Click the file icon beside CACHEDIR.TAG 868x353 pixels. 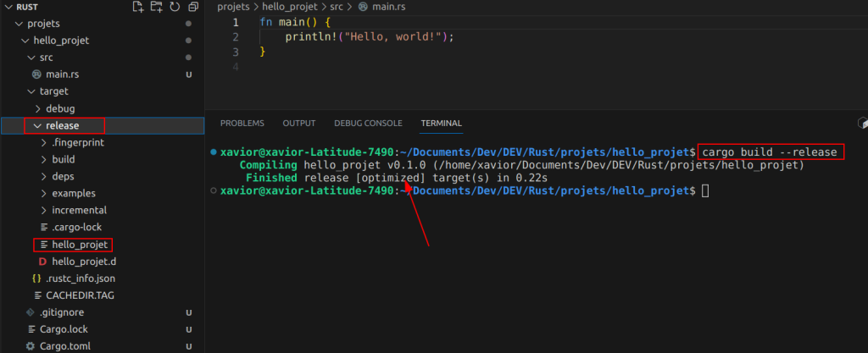(x=37, y=295)
